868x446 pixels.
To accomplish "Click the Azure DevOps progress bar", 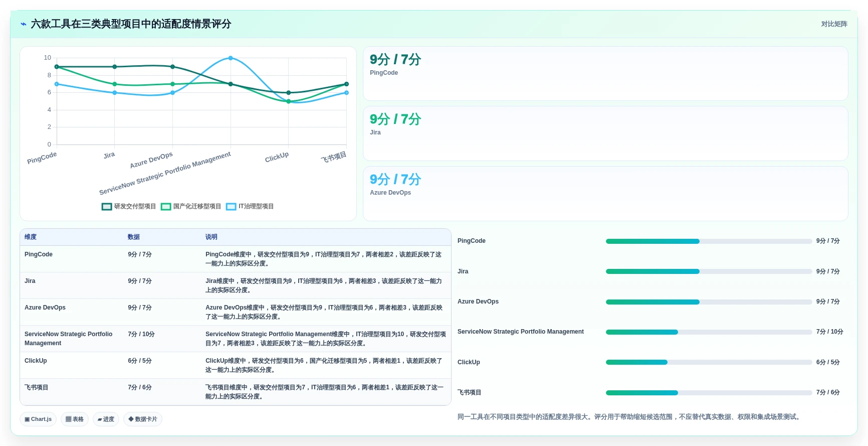I will pos(709,302).
